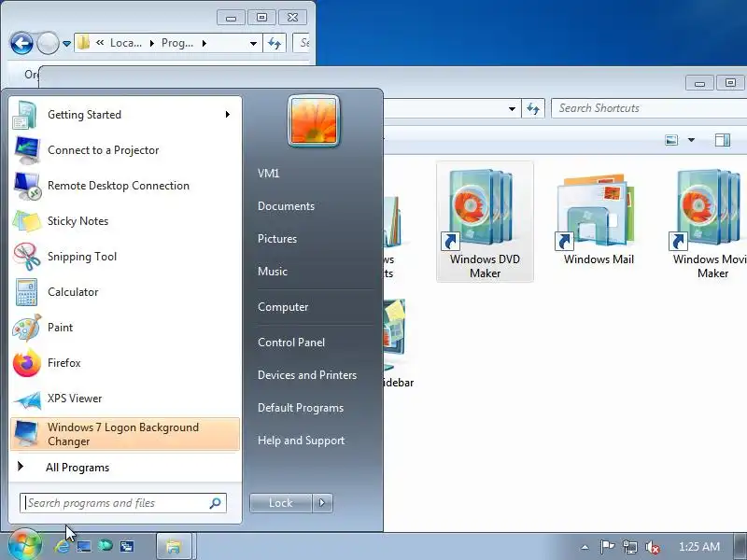Image resolution: width=747 pixels, height=560 pixels.
Task: Launch Sticky Notes
Action: pos(125,221)
